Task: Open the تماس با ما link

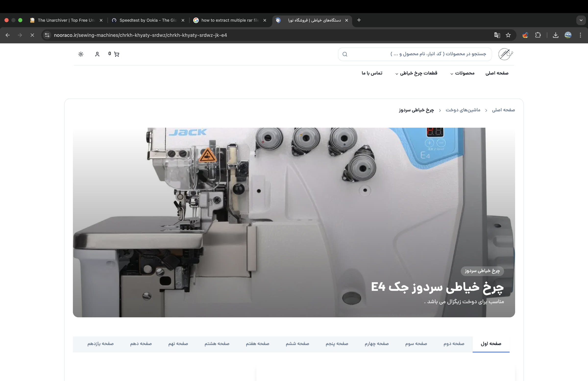Action: (372, 73)
